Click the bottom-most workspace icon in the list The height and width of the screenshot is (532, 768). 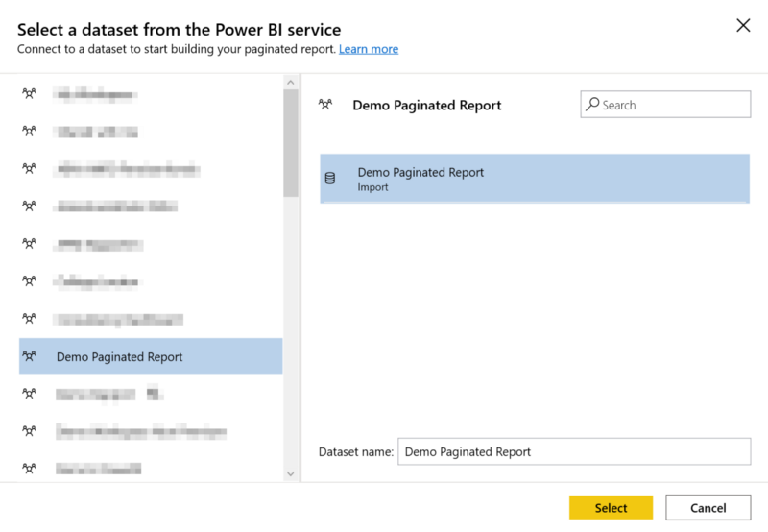tap(29, 469)
